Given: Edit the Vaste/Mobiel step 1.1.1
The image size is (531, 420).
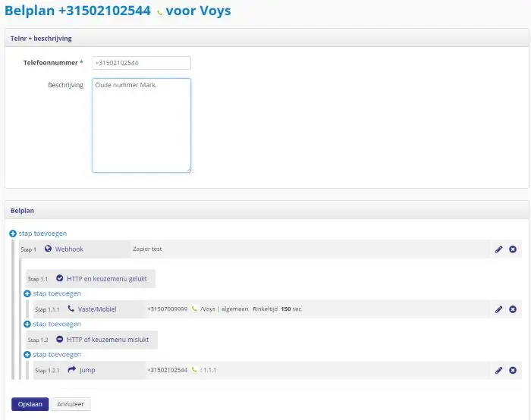Looking at the screenshot, I should (498, 309).
